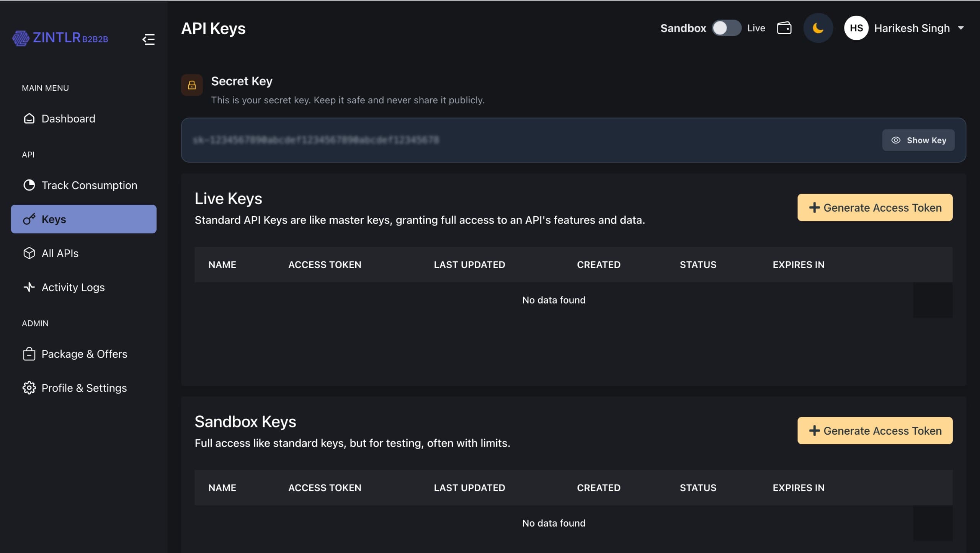Open Package & Offers page
Screen dimensions: 980x553
click(x=84, y=354)
